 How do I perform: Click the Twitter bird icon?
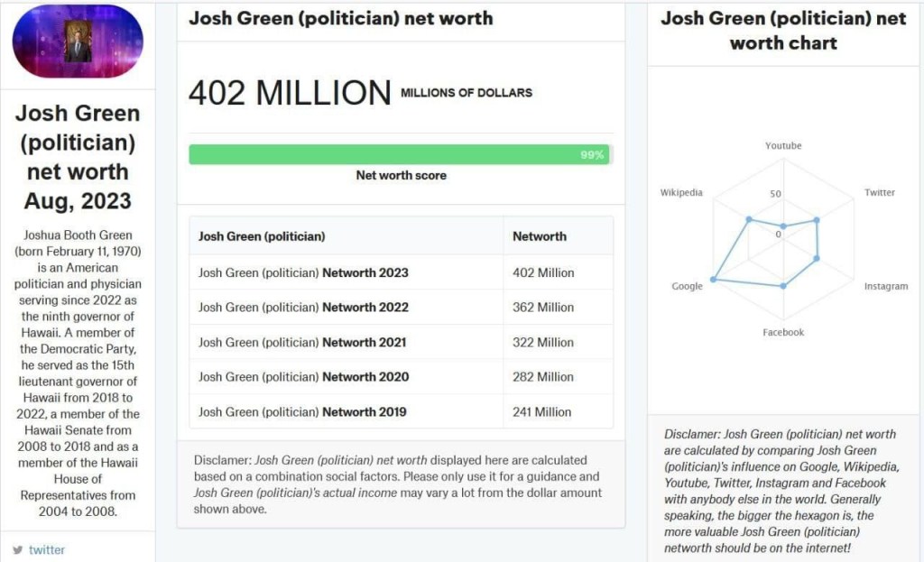(18, 549)
